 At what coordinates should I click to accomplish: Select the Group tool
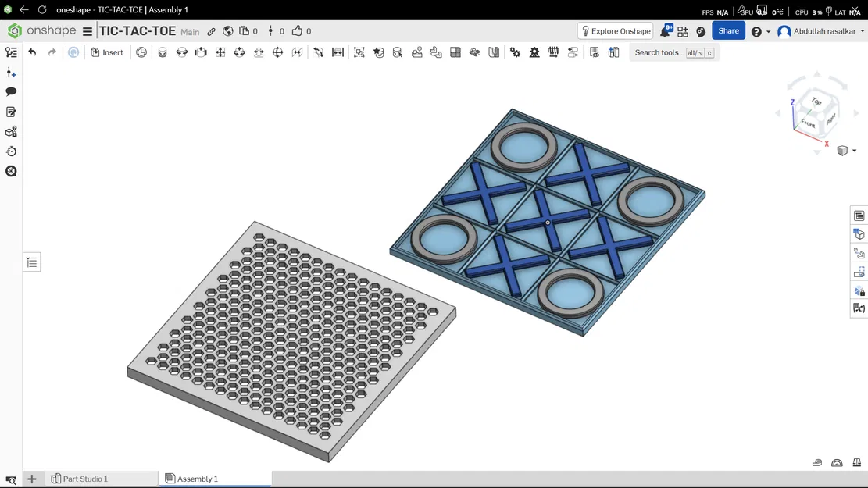359,52
